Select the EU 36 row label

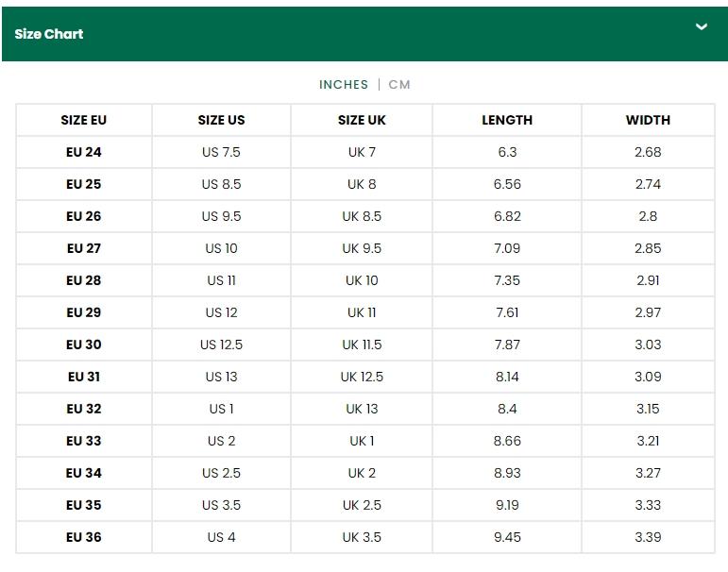[x=84, y=537]
